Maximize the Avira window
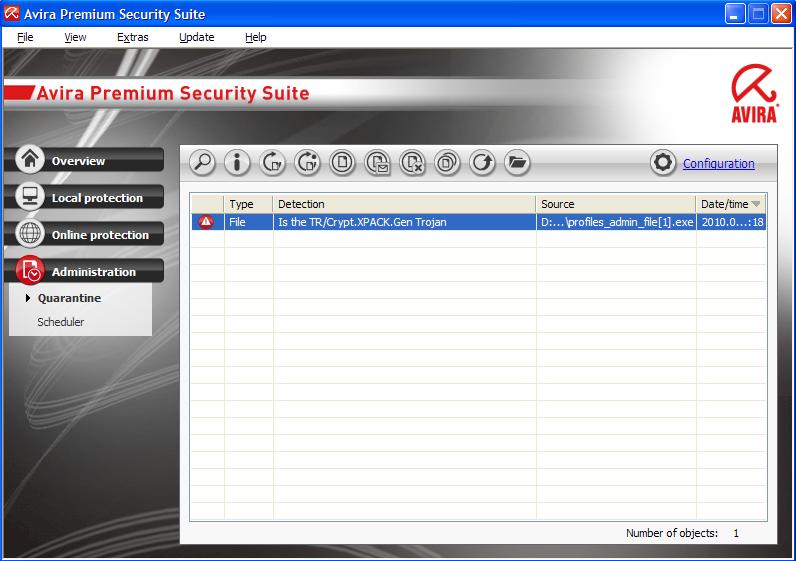Image resolution: width=796 pixels, height=561 pixels. 758,14
